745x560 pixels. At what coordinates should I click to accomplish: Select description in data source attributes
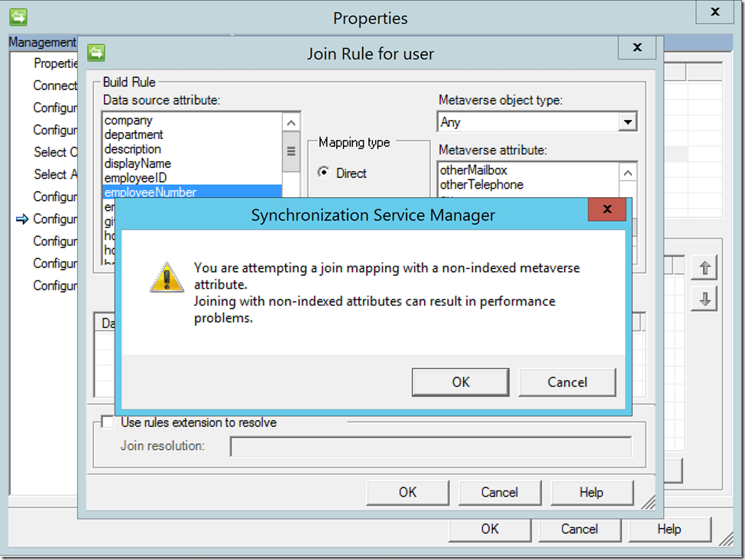(193, 149)
